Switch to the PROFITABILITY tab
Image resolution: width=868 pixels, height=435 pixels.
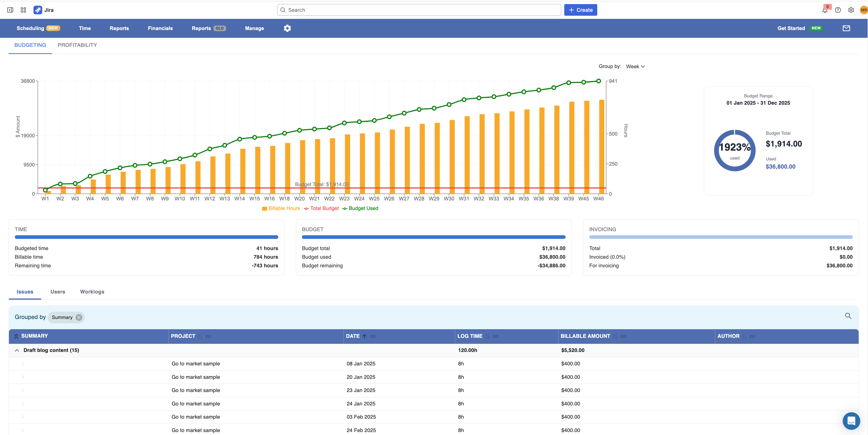click(77, 45)
